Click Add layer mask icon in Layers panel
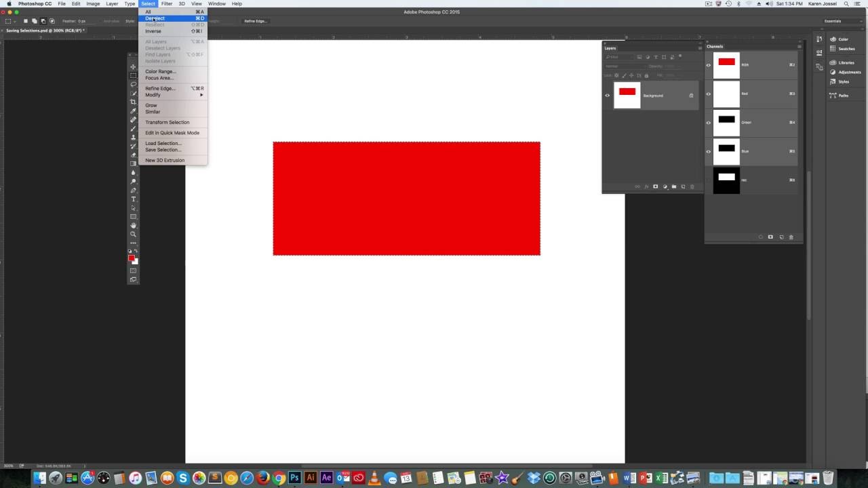Viewport: 868px width, 488px height. pos(655,186)
